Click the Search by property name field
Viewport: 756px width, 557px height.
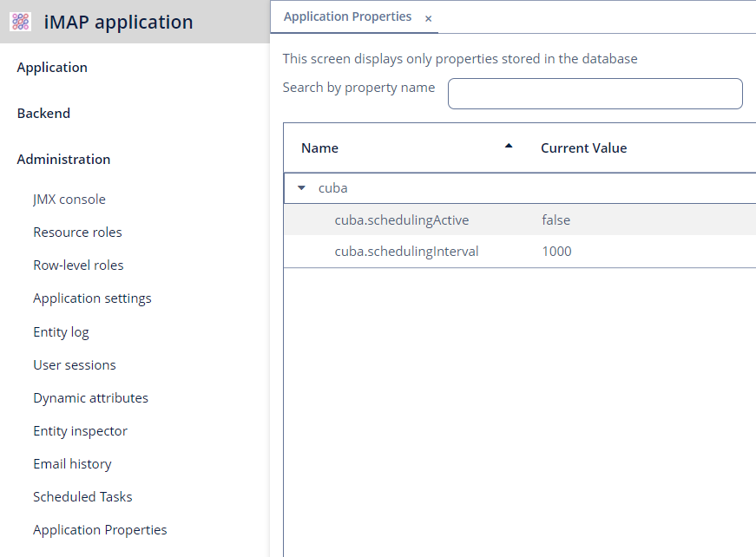(595, 94)
